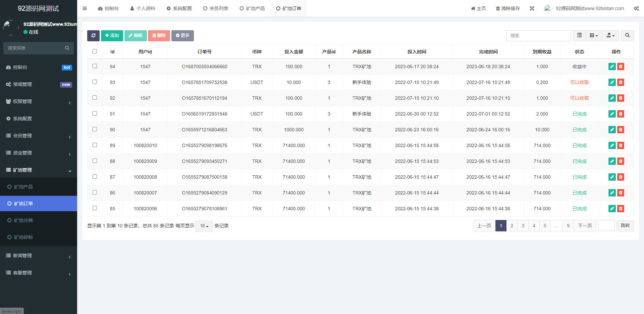
Task: Click the 清除缓存 link in header
Action: tap(508, 8)
